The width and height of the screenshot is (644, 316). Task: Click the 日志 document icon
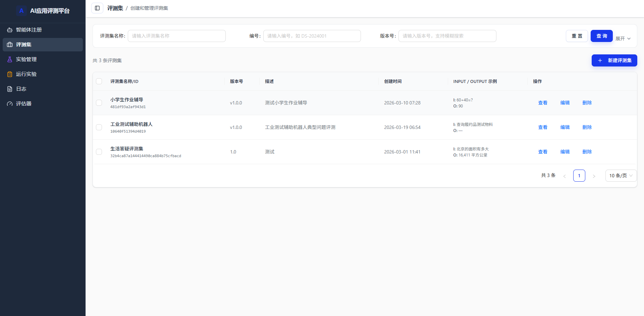(x=10, y=89)
